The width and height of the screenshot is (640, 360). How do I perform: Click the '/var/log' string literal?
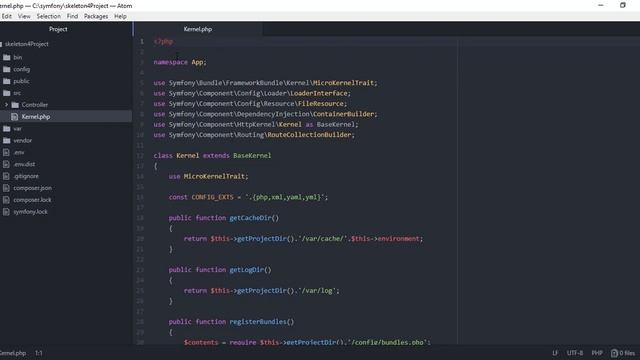pos(317,291)
